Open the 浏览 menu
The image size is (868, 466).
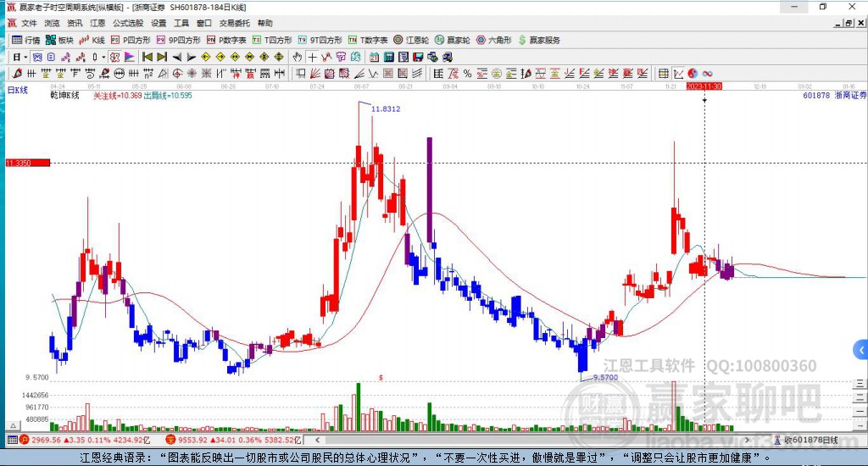[x=52, y=23]
